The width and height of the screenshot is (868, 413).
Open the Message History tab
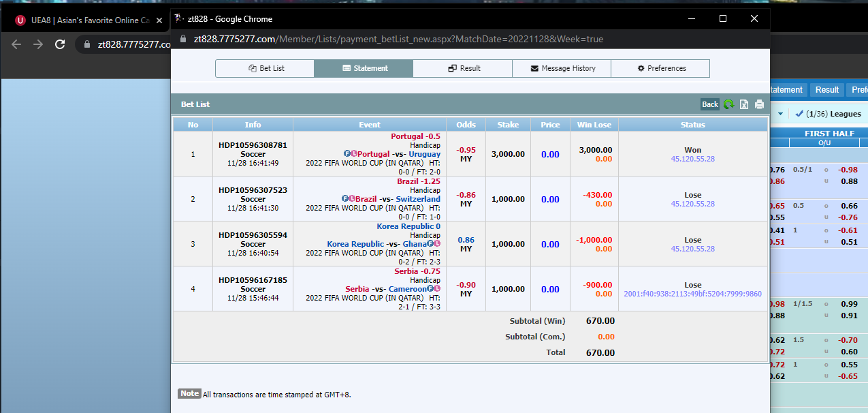[x=562, y=68]
